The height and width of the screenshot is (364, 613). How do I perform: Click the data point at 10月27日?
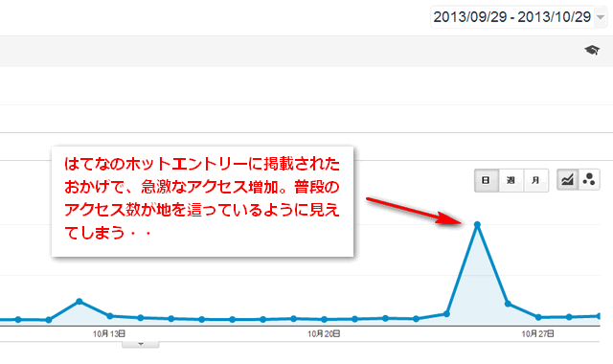coord(538,317)
